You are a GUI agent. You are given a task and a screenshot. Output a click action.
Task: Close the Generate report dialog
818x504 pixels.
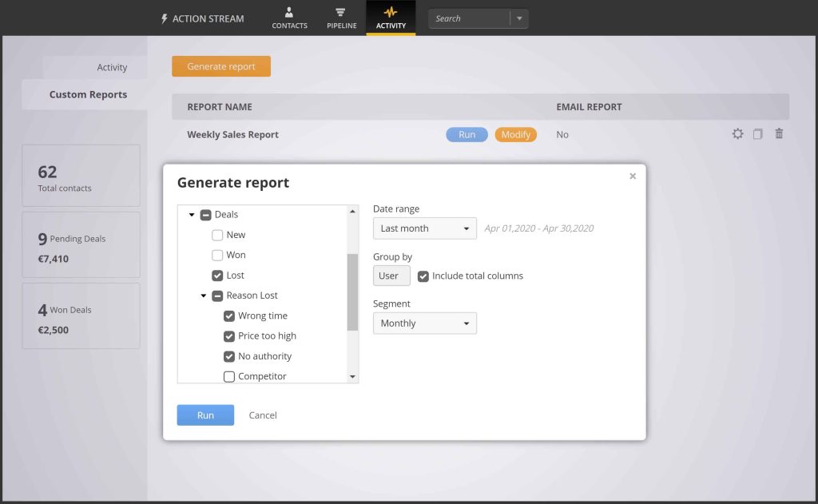(x=633, y=177)
